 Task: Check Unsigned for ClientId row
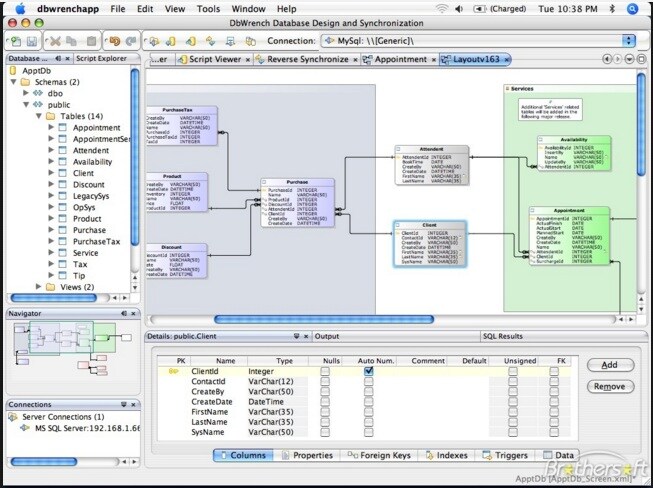coord(513,371)
